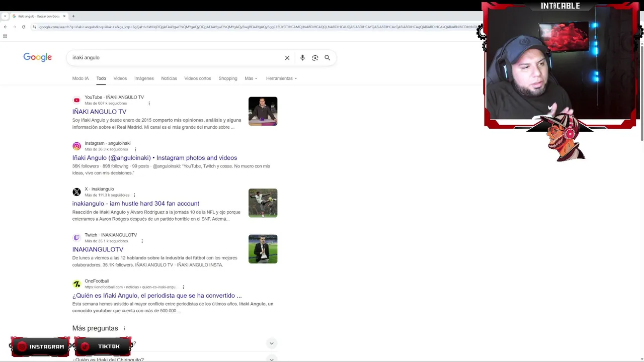This screenshot has height=362, width=644.
Task: Open more options for the Instagram result
Action: tap(135, 149)
